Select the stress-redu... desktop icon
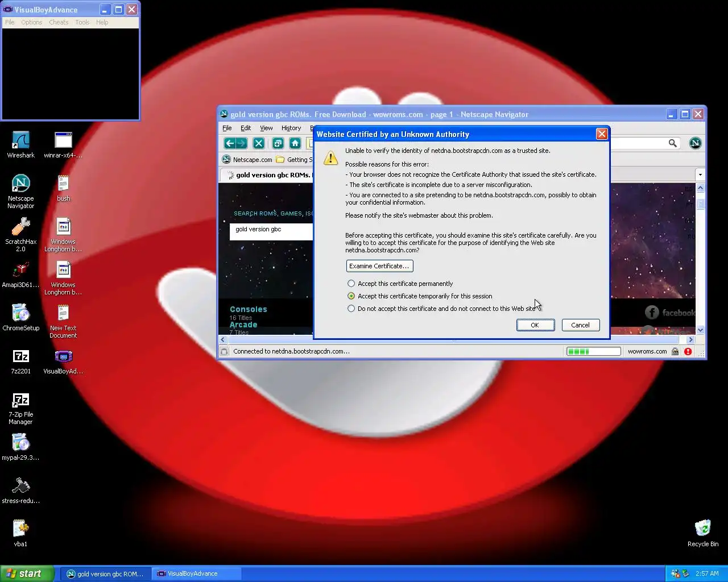 tap(21, 490)
